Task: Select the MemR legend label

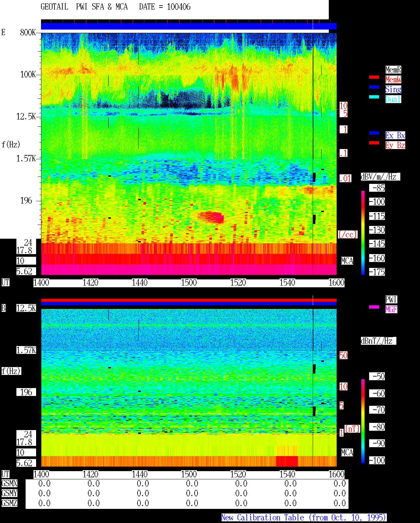Action: (393, 70)
